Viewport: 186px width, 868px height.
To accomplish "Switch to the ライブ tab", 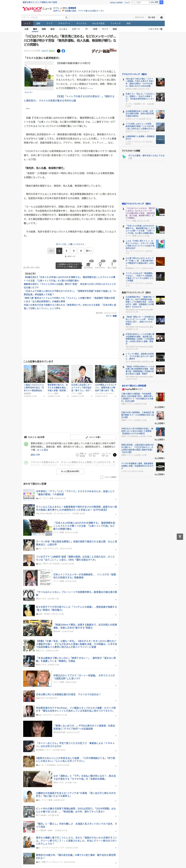I will 49,24.
